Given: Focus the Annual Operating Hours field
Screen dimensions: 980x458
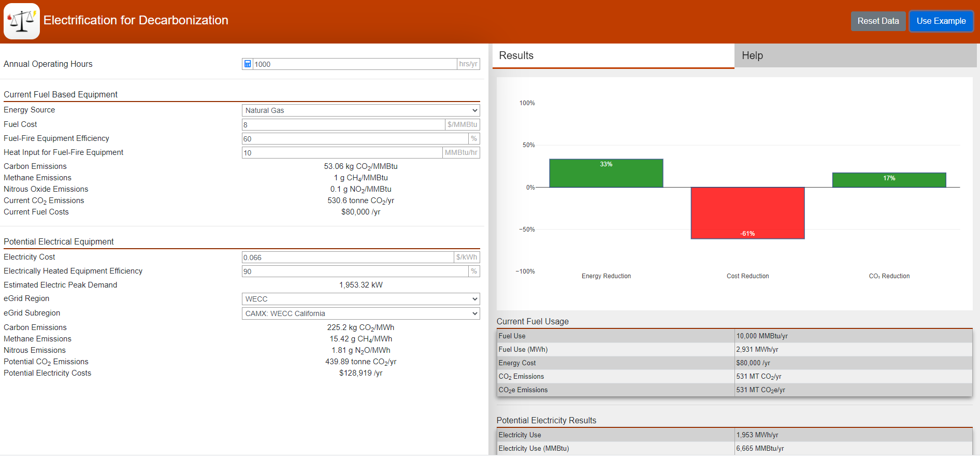Looking at the screenshot, I should 354,64.
